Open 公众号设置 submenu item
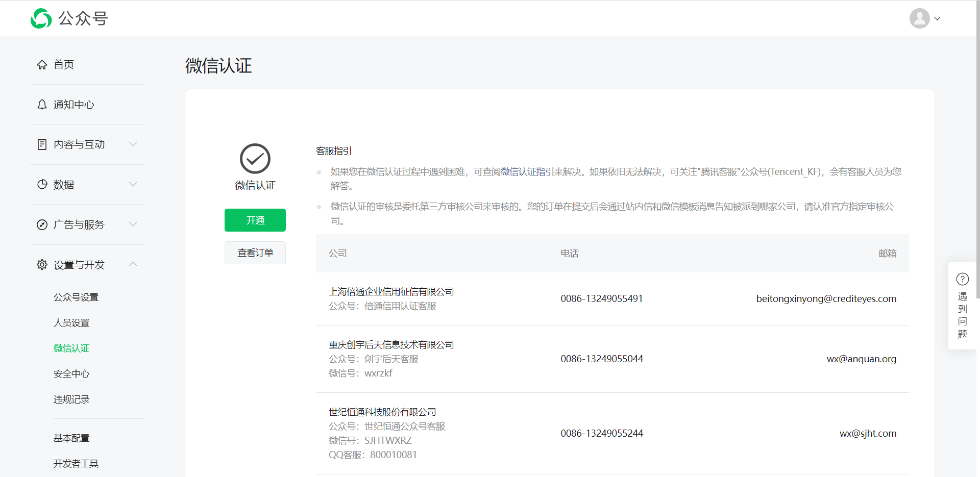Image resolution: width=980 pixels, height=477 pixels. (x=76, y=297)
